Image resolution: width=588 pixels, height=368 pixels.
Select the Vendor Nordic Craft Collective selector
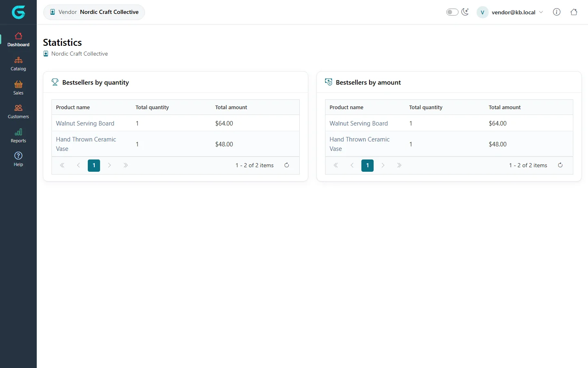click(94, 12)
